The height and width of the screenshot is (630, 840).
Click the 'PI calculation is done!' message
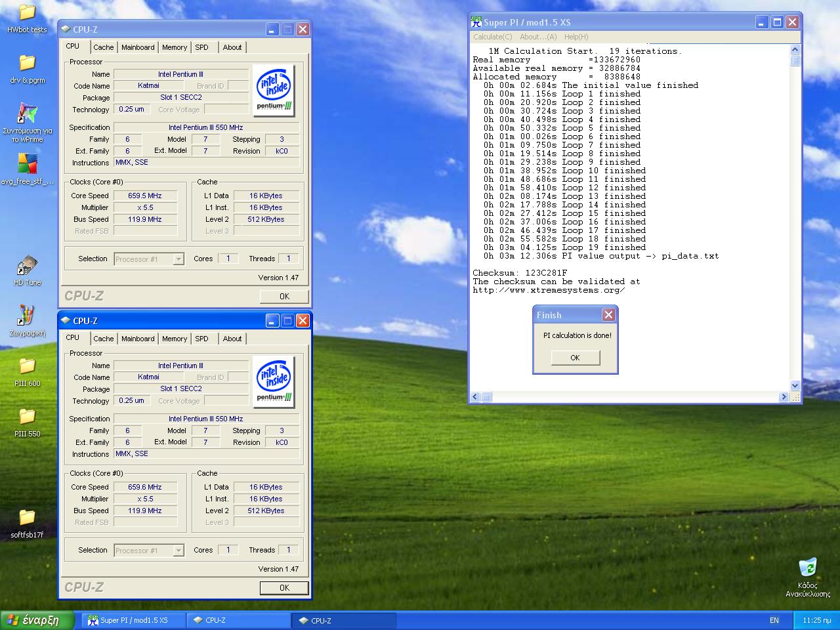coord(577,335)
